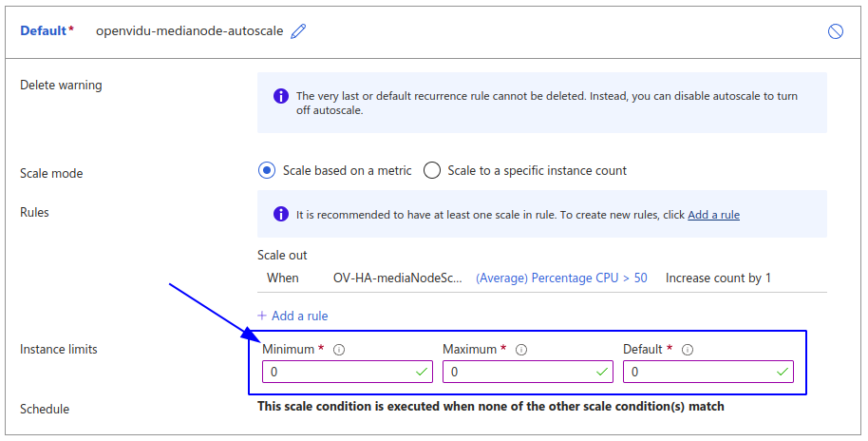
Task: Click the info icon next to Default
Action: pyautogui.click(x=688, y=350)
